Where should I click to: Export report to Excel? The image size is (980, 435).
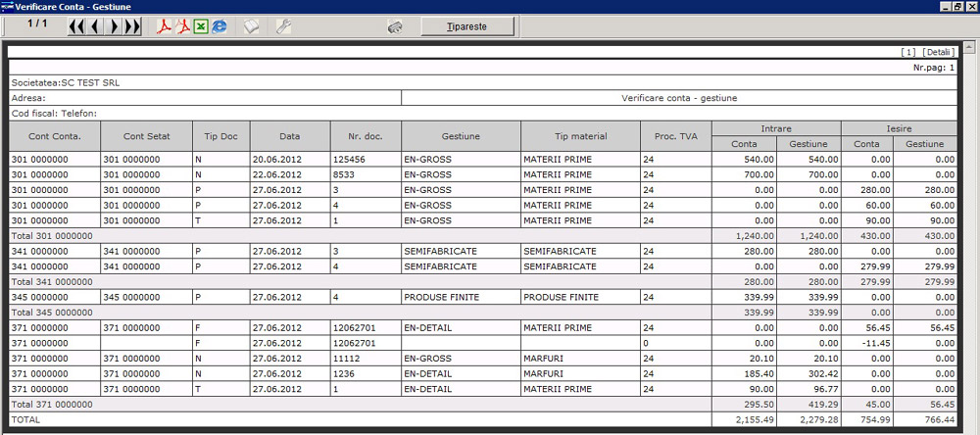201,26
